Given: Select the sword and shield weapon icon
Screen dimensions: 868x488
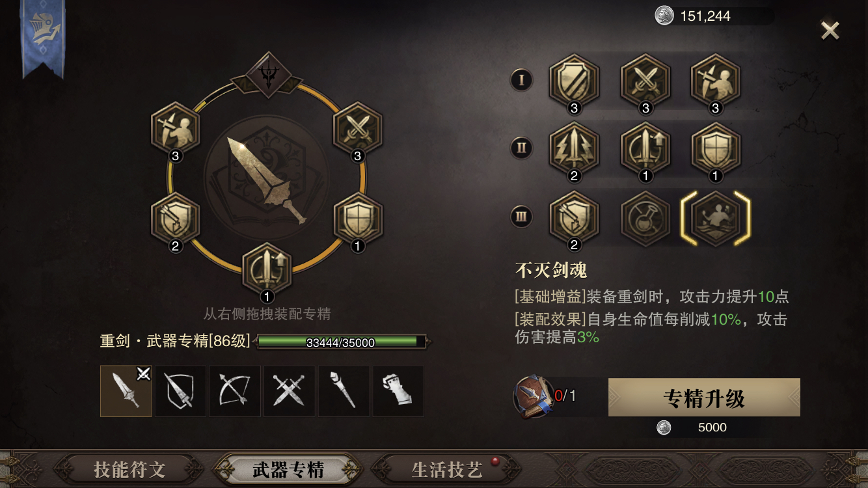Looking at the screenshot, I should pos(180,391).
